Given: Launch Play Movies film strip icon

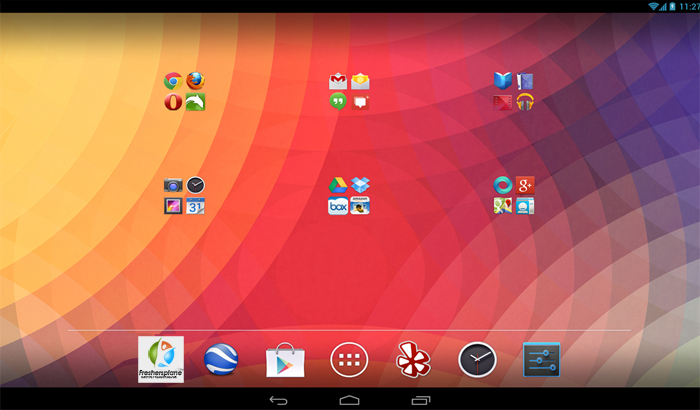Looking at the screenshot, I should tap(503, 103).
